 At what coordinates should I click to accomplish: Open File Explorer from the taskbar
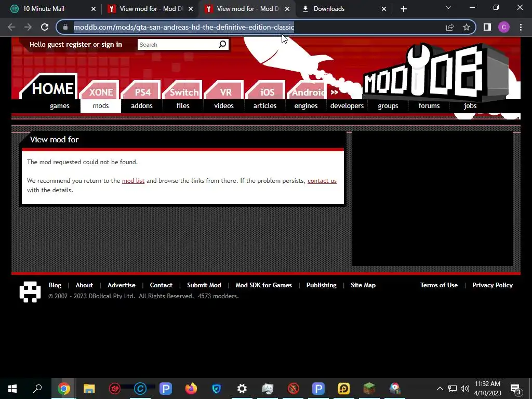coord(89,389)
